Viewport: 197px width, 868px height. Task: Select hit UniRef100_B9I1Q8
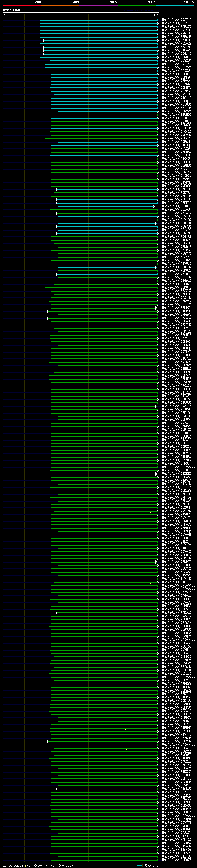pyautogui.click(x=177, y=30)
